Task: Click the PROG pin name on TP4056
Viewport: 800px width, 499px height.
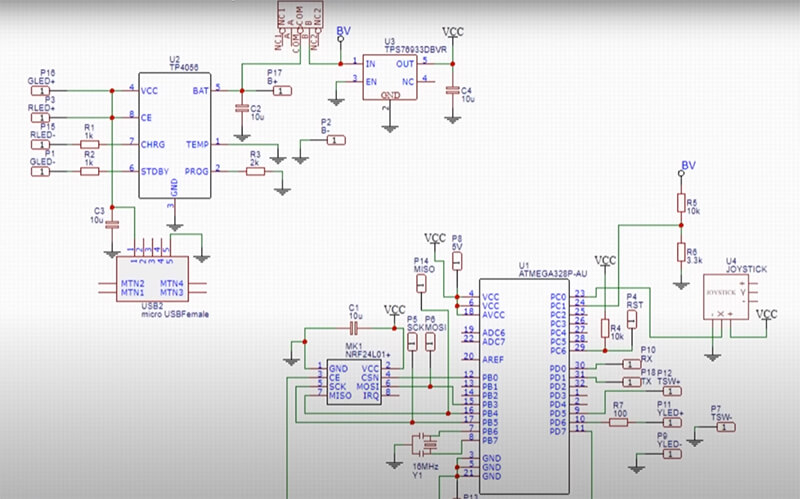Action: click(x=196, y=171)
